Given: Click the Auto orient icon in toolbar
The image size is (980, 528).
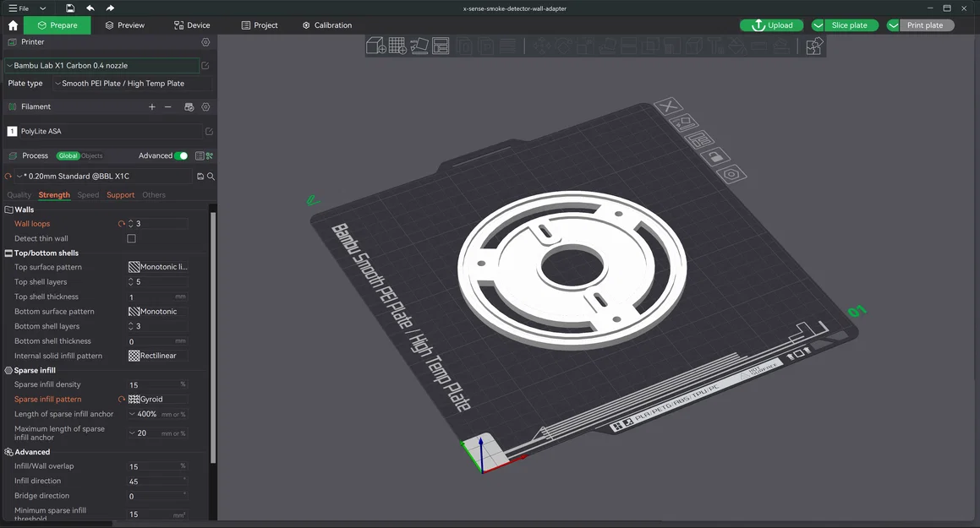Looking at the screenshot, I should tap(419, 46).
